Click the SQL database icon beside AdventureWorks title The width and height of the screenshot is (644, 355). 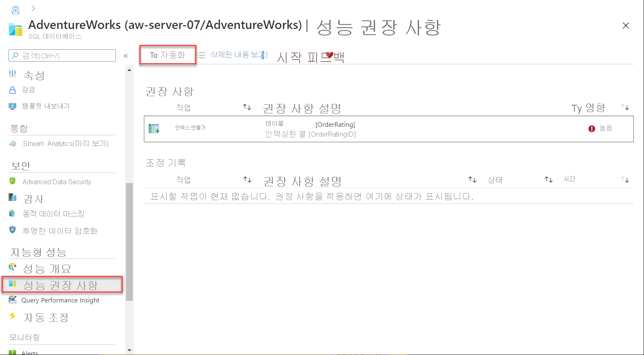15,30
